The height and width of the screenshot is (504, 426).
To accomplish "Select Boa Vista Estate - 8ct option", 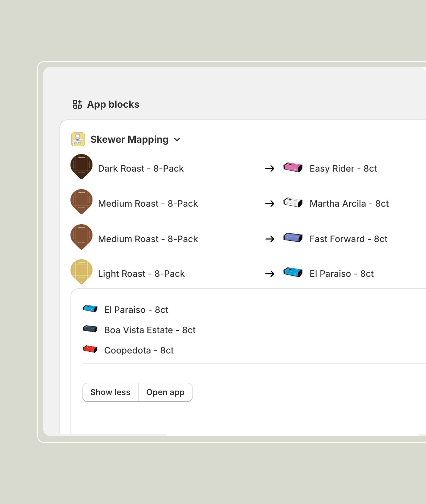I will tap(150, 330).
